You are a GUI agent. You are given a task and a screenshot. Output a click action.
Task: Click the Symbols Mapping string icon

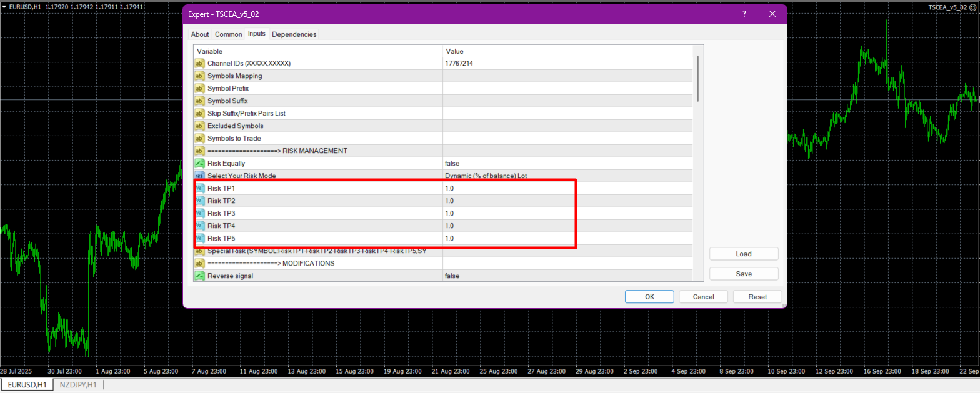tap(199, 76)
